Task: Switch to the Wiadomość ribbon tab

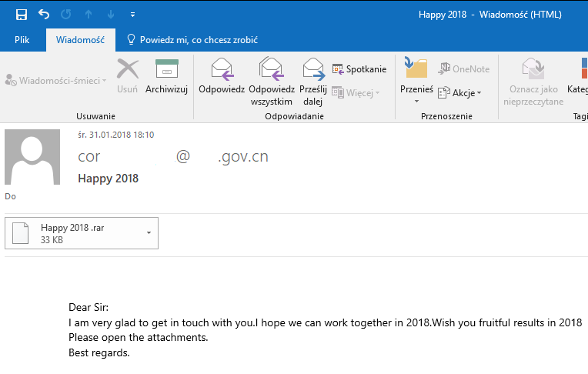Action: pos(80,40)
